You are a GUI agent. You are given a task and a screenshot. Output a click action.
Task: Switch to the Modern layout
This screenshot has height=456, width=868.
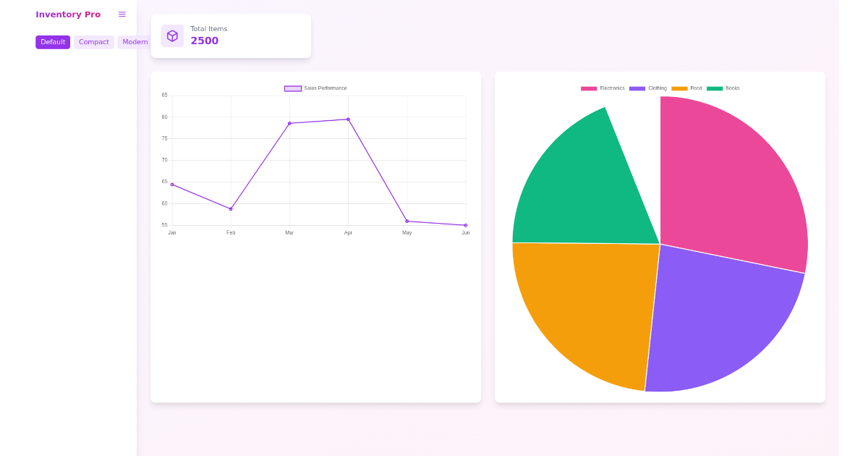coord(135,42)
